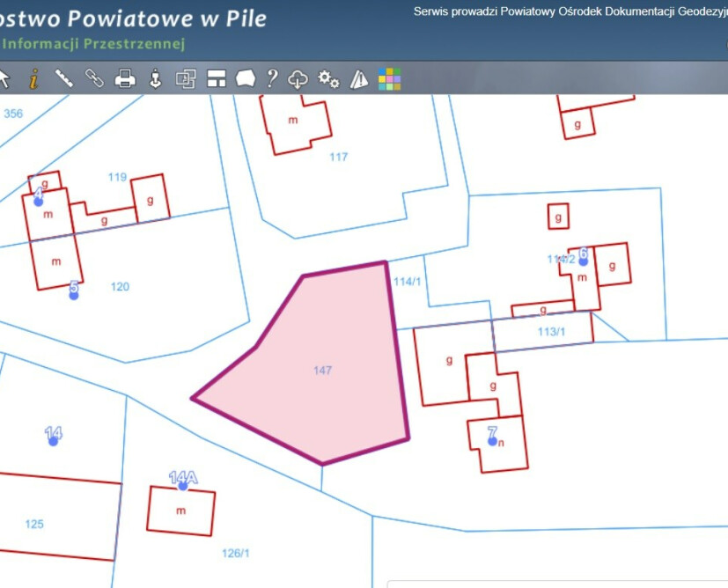Select parcel number 117 label
728x588 pixels.
pyautogui.click(x=338, y=157)
